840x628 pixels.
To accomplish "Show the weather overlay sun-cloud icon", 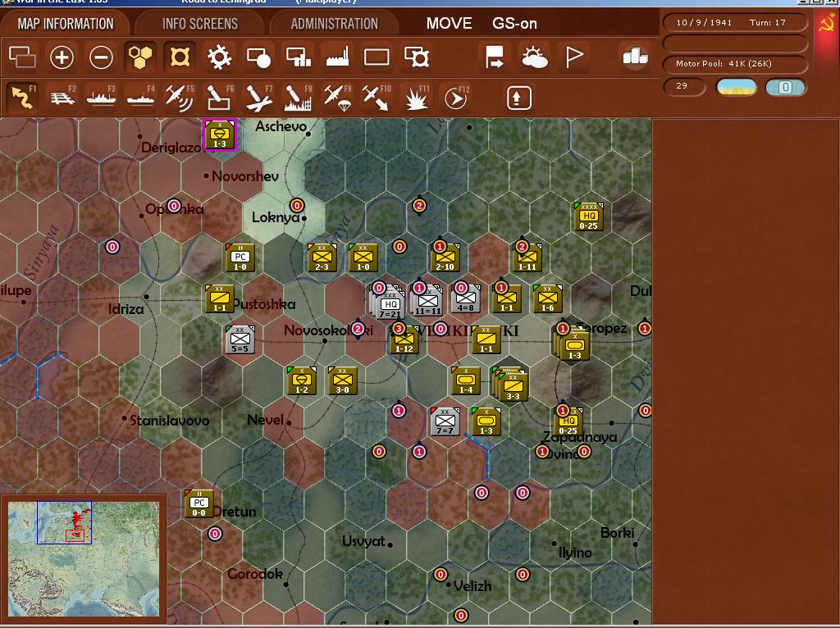I will click(534, 57).
